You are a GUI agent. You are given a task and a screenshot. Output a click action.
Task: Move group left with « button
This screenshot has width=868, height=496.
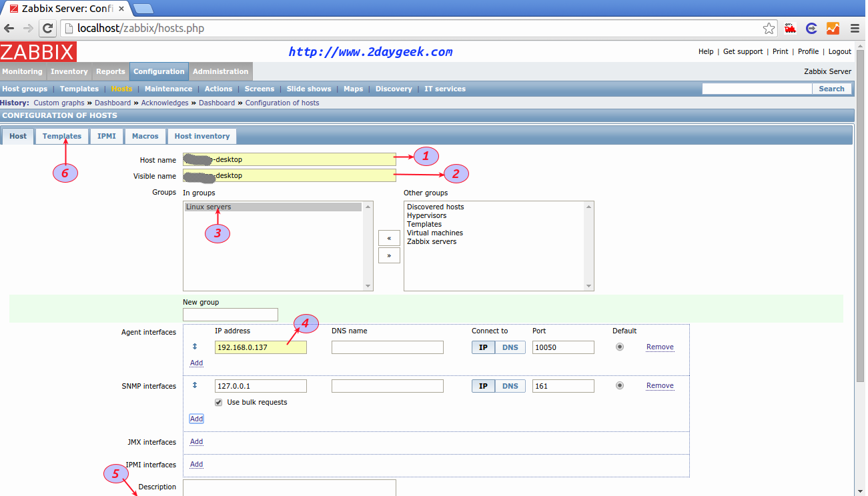(389, 238)
